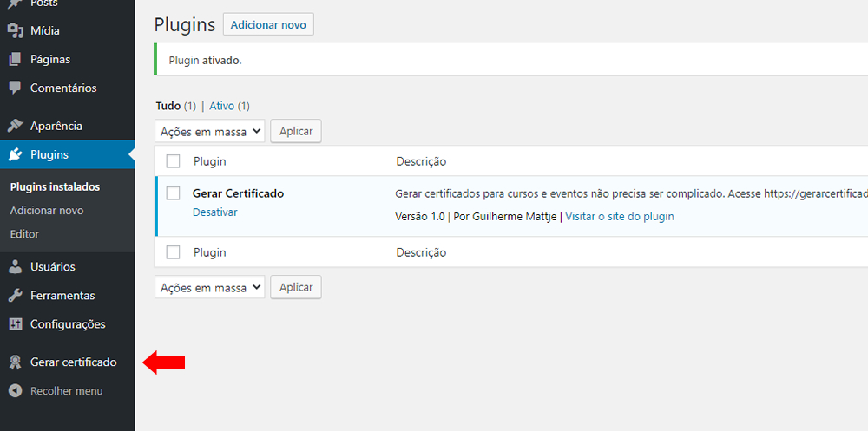The width and height of the screenshot is (868, 431).
Task: Open Visitar o site do plugin link
Action: coord(620,216)
